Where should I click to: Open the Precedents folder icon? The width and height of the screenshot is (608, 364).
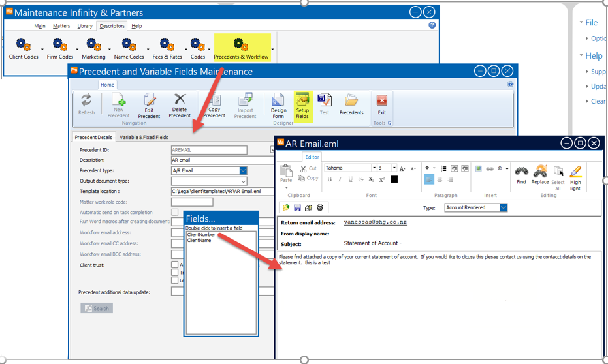click(351, 104)
